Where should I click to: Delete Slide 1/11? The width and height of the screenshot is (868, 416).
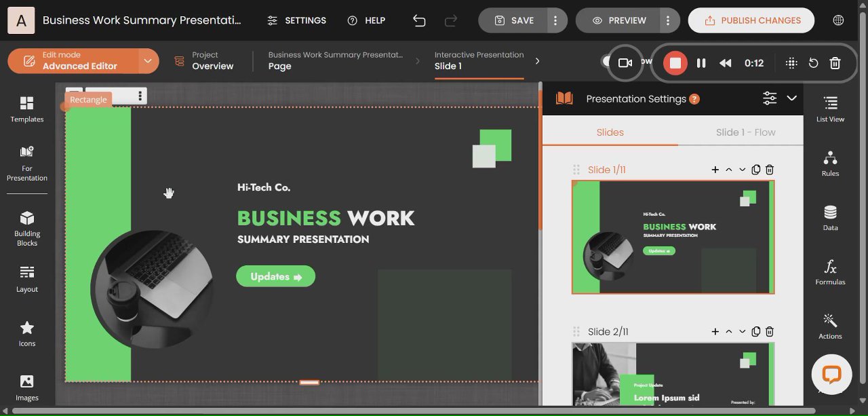(x=770, y=170)
